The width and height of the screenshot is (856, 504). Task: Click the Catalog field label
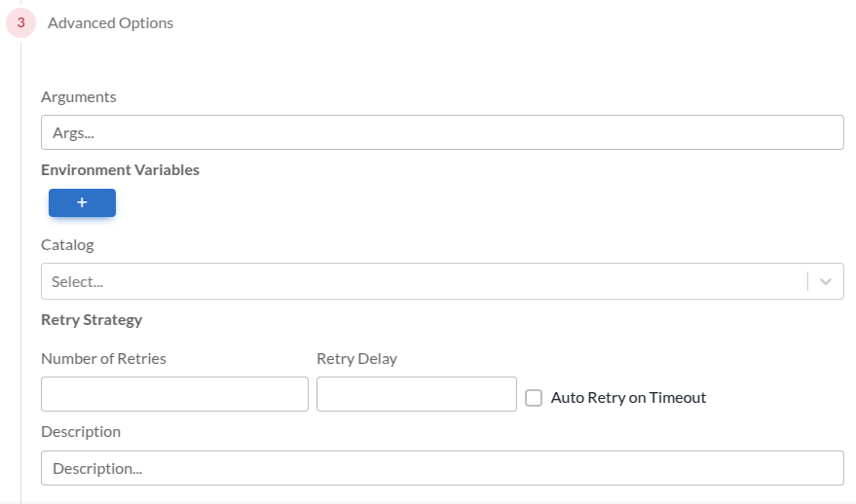[67, 244]
